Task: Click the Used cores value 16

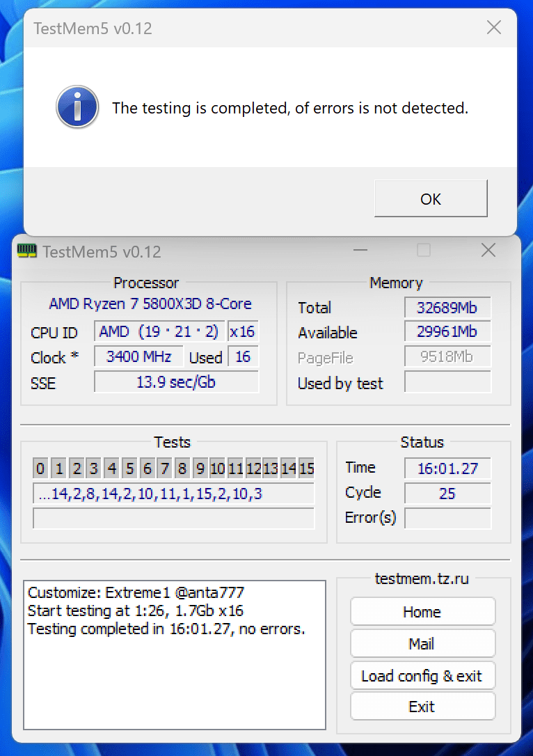Action: [x=243, y=357]
